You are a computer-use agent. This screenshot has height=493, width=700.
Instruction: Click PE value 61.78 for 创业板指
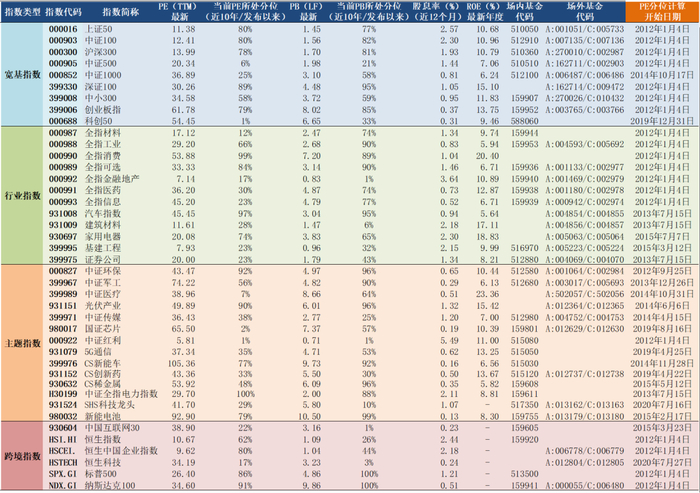pos(183,109)
